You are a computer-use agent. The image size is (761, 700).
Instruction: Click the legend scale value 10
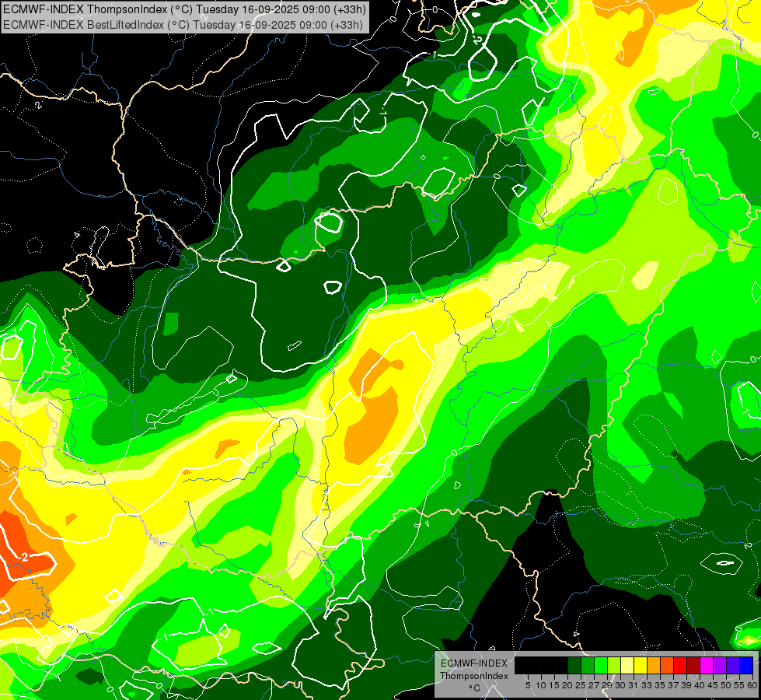[x=541, y=685]
